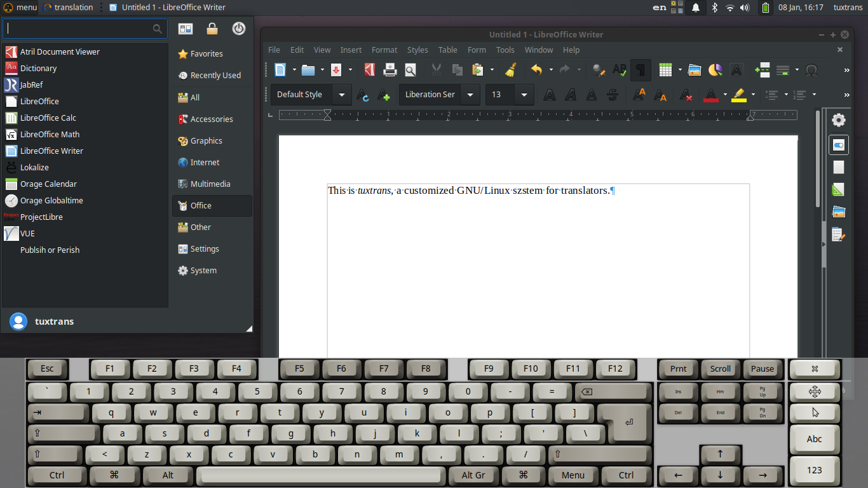This screenshot has height=488, width=868.
Task: Create a new document with the New icon
Action: tap(280, 69)
